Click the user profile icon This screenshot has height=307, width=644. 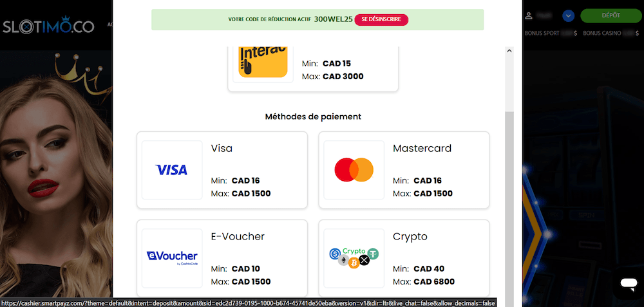(529, 15)
